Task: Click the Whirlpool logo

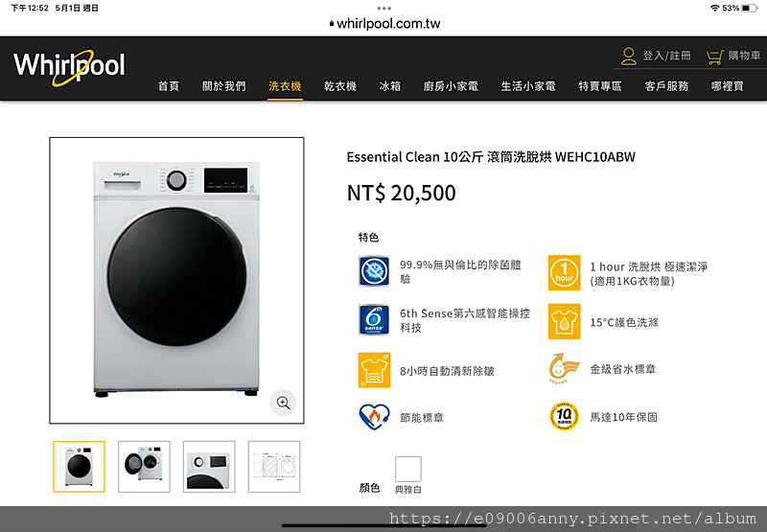Action: [x=69, y=67]
